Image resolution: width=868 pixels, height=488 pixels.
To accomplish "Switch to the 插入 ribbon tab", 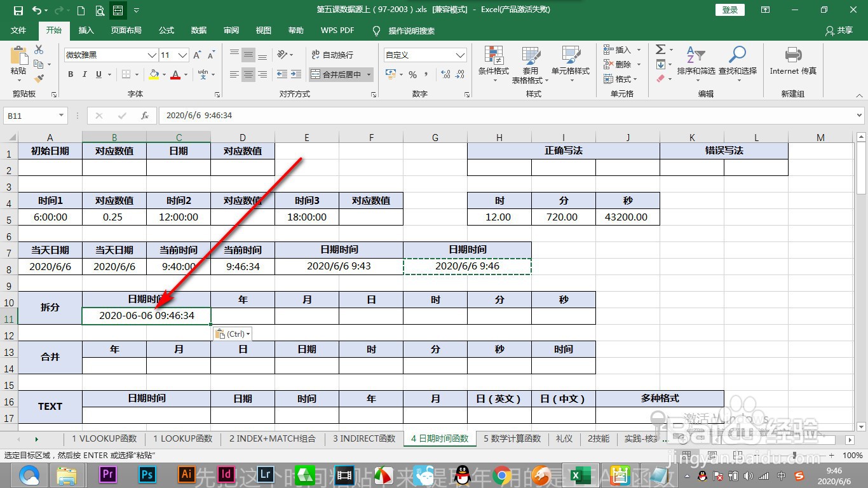I will click(x=86, y=30).
